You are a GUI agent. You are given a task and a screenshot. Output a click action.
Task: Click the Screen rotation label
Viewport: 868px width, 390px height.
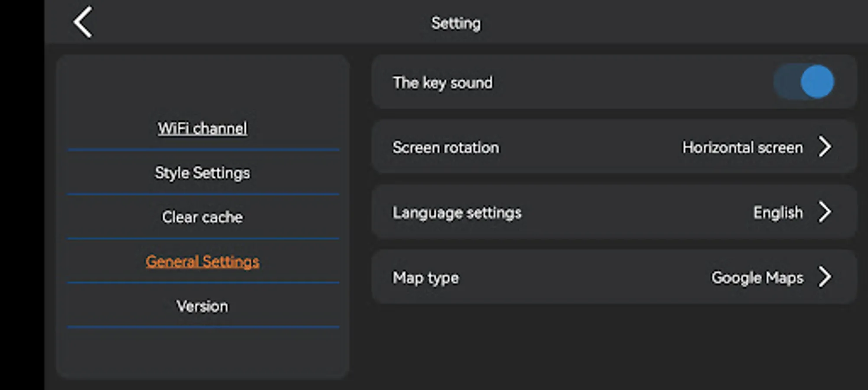[445, 148]
